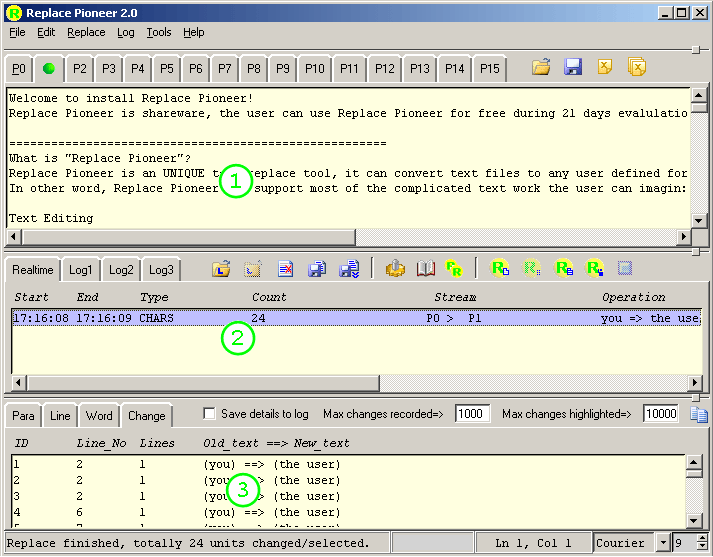Viewport: 713px width, 557px height.
Task: Click the gear with cylinder icon
Action: (395, 269)
